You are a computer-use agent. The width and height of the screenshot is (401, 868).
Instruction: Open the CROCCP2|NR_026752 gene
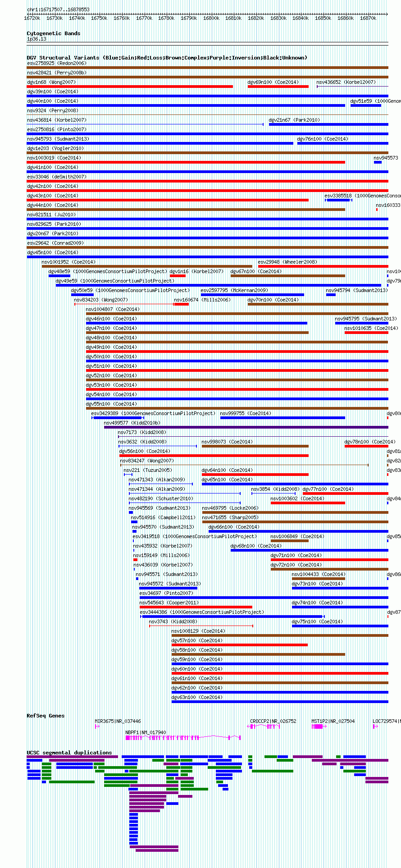(x=273, y=721)
